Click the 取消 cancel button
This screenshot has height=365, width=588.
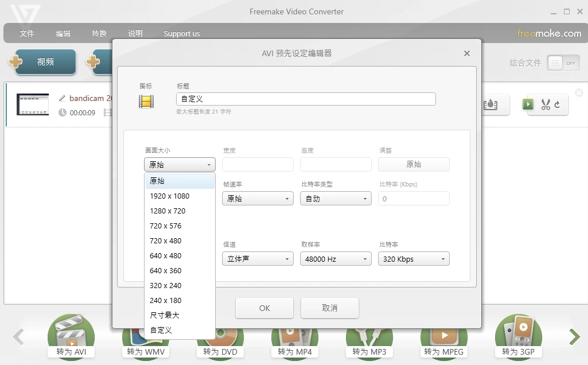330,308
